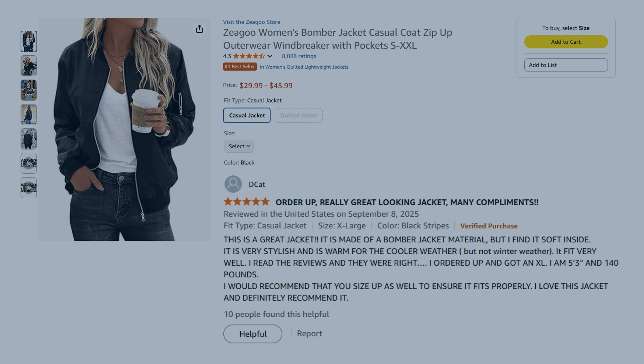The width and height of the screenshot is (644, 364).
Task: Click the five-star review rating icon
Action: (x=247, y=202)
